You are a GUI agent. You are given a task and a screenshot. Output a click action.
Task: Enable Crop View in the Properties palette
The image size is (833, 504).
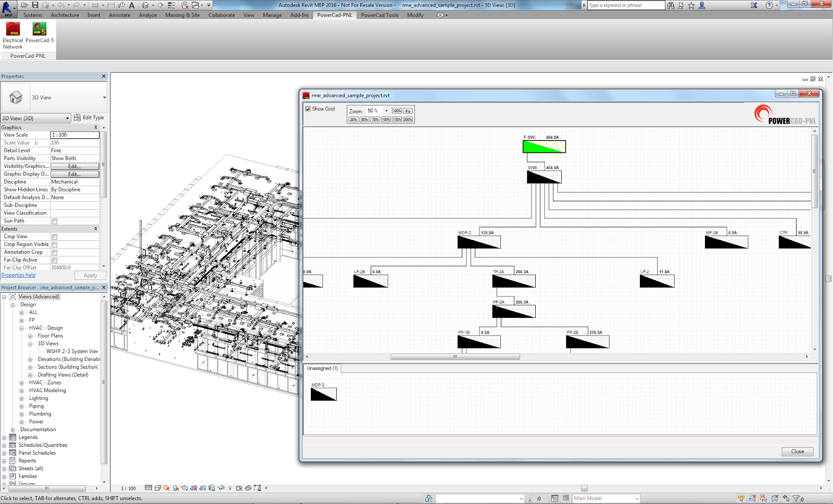tap(53, 236)
